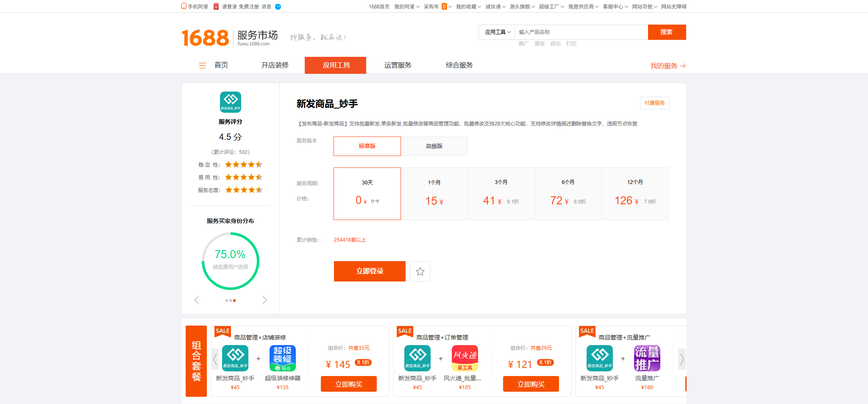Select the highlighted 应用工具 navigation tab
The image size is (868, 404).
335,65
